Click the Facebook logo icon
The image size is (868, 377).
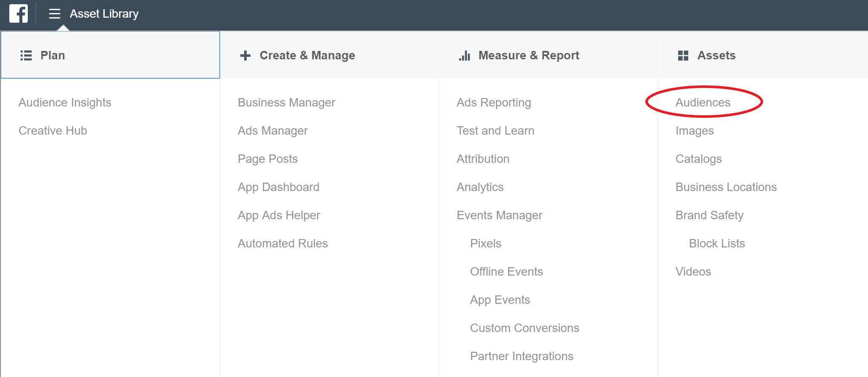[19, 13]
